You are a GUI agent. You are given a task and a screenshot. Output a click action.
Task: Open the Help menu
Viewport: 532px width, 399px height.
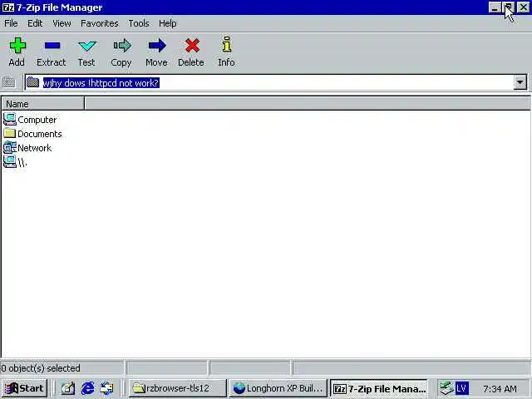167,23
